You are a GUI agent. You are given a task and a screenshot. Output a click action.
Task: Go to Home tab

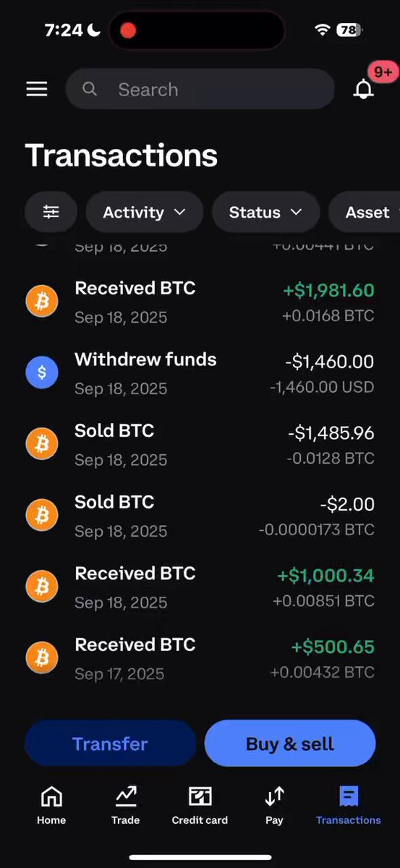click(51, 804)
